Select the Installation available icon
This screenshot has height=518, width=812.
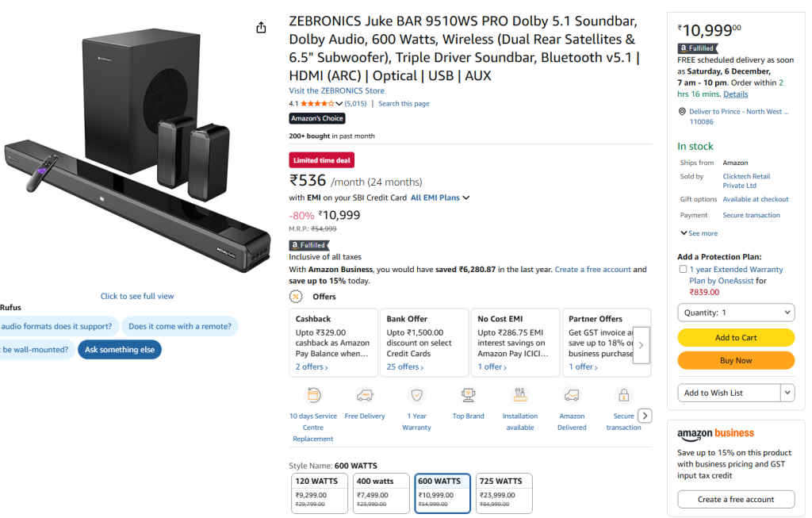coord(519,394)
